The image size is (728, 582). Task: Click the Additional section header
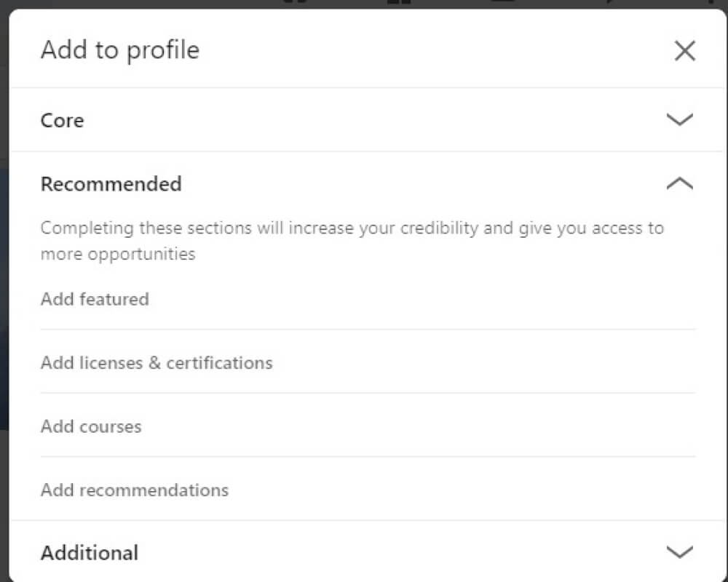coord(89,552)
